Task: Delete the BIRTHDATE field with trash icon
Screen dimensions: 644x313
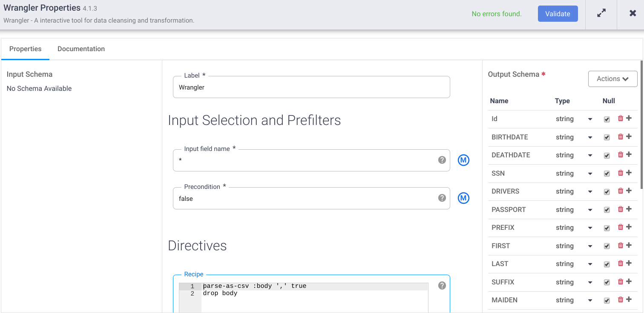Action: tap(621, 137)
